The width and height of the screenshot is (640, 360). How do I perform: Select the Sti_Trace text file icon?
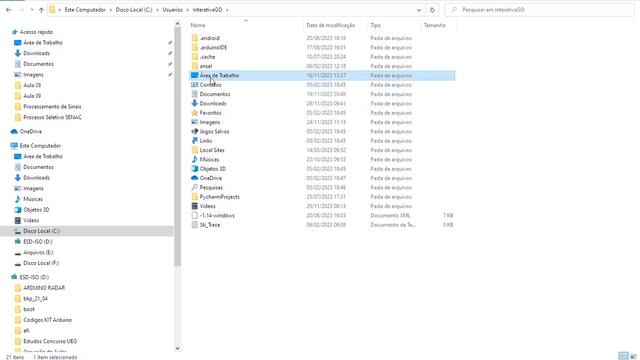(x=195, y=225)
